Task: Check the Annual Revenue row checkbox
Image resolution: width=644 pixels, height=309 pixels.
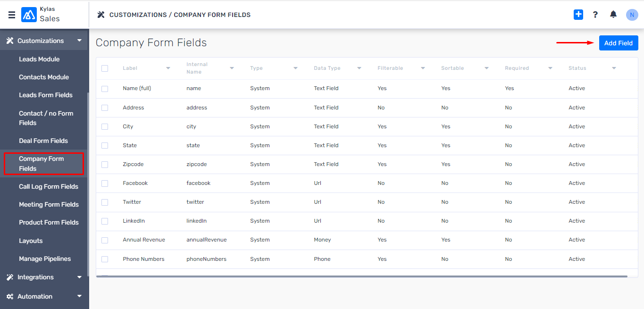Action: pyautogui.click(x=105, y=240)
